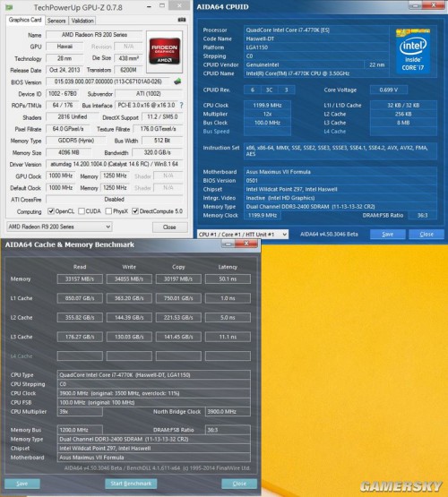Toggle the DirectCompute 5.0 checkbox
The height and width of the screenshot is (497, 448).
tap(135, 211)
